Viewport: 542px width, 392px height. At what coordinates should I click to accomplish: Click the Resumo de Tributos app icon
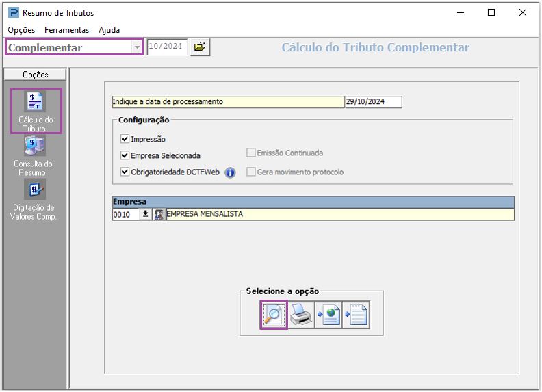tap(14, 13)
